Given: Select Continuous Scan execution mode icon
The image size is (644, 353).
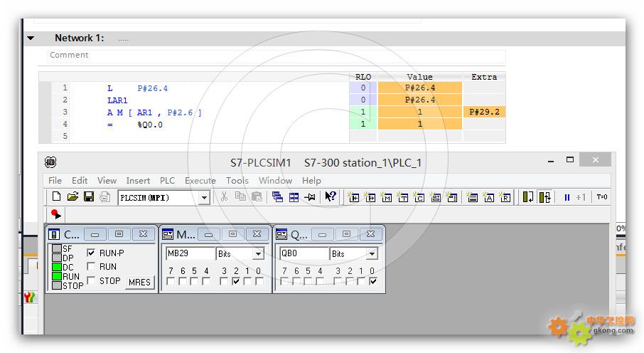Looking at the screenshot, I should point(545,197).
